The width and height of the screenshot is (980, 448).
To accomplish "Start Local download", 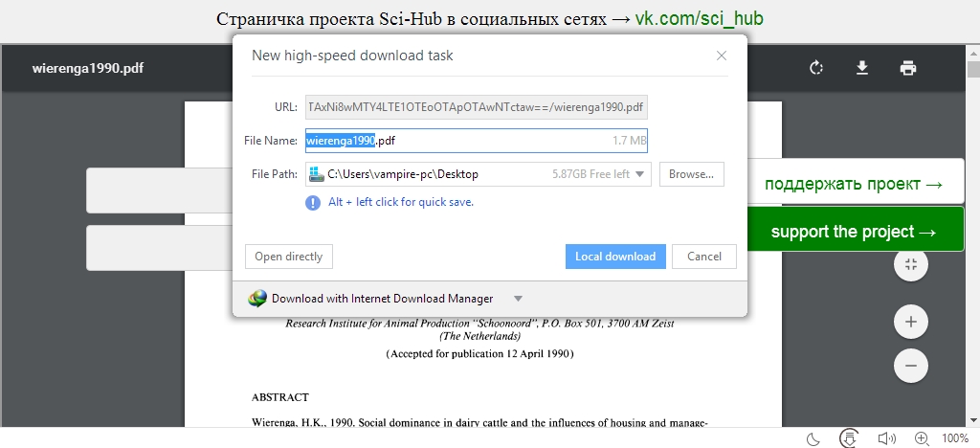I will [x=615, y=257].
